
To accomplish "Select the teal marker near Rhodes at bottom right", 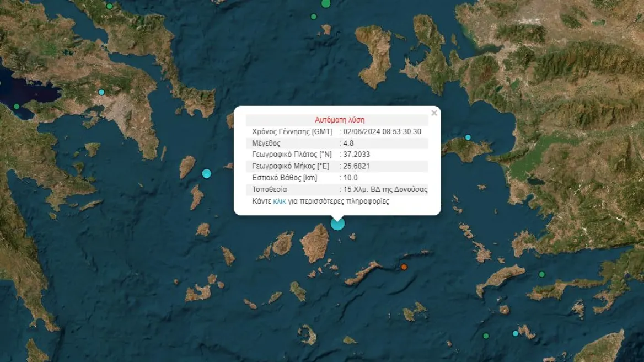I will (x=515, y=333).
